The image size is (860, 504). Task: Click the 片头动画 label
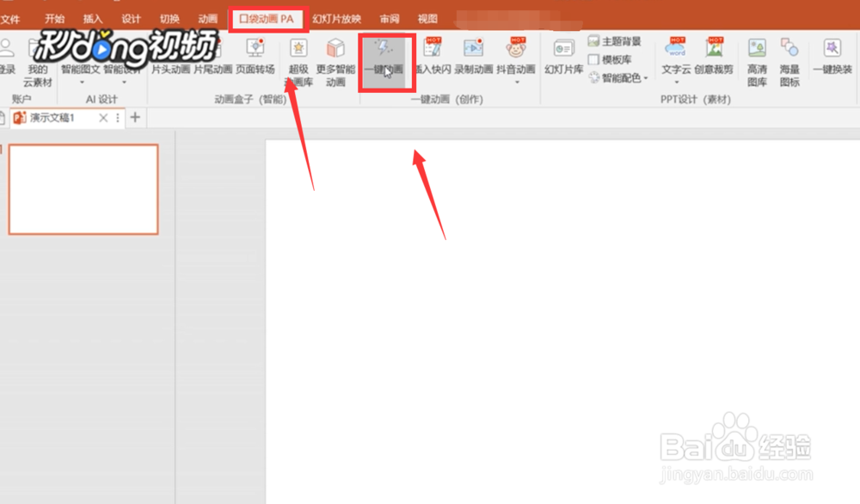pyautogui.click(x=170, y=70)
